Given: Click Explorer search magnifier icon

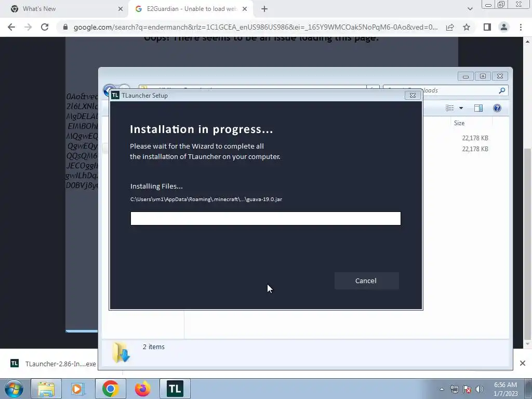Looking at the screenshot, I should (502, 90).
